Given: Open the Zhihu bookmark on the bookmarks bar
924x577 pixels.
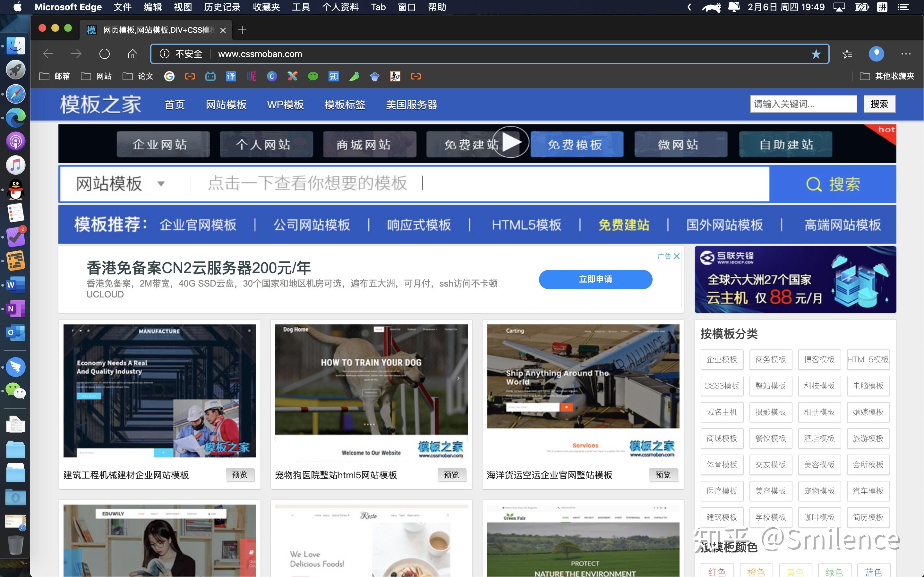Looking at the screenshot, I should pyautogui.click(x=334, y=76).
